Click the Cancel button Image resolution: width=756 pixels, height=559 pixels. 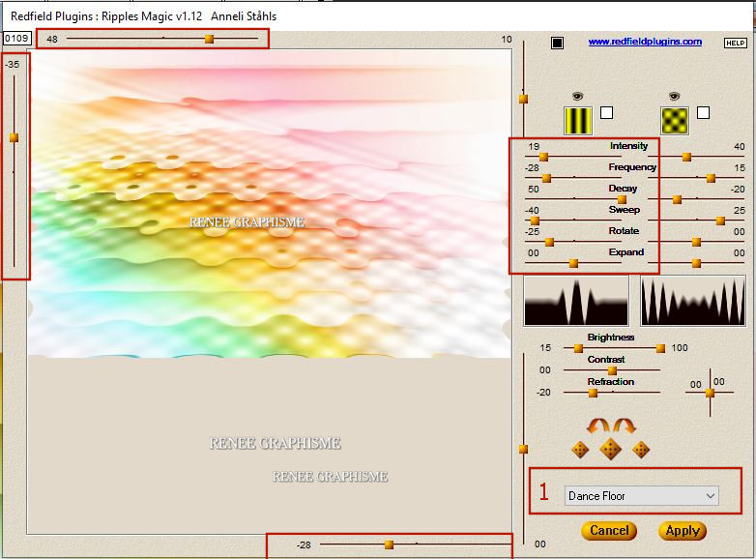(609, 531)
